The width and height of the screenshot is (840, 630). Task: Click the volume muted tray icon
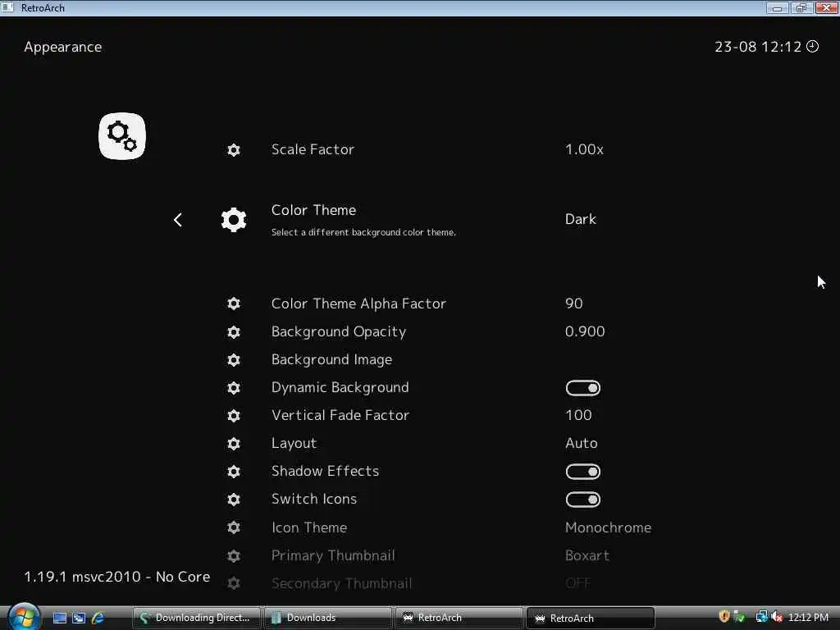(778, 617)
